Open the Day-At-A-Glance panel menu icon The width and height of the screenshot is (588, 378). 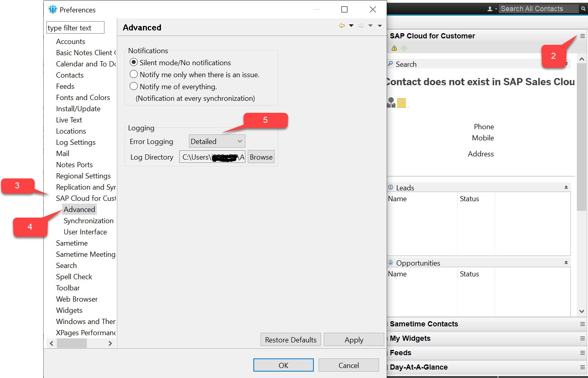[582, 367]
